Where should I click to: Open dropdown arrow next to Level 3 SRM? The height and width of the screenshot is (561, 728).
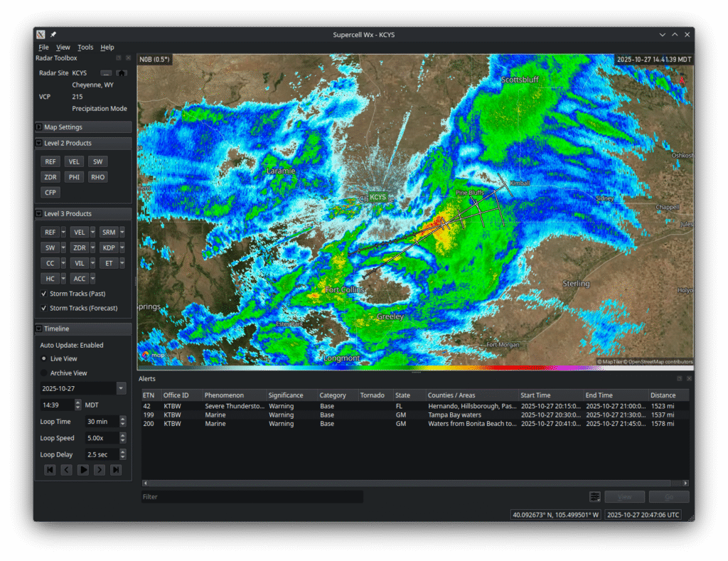122,232
